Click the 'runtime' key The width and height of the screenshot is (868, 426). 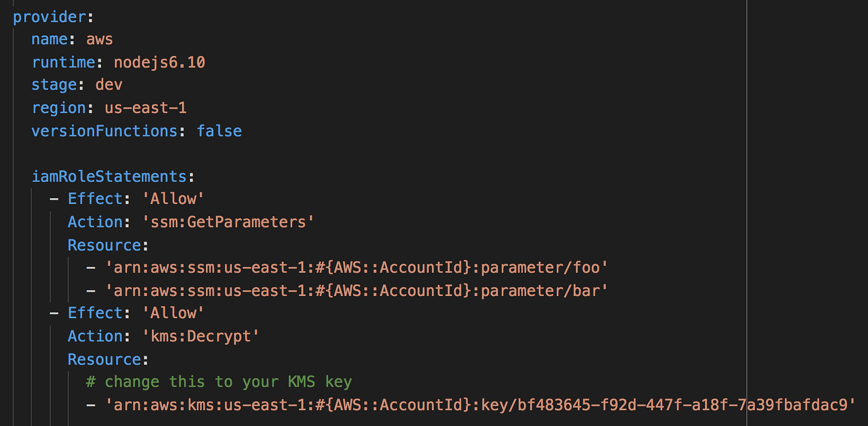point(63,62)
